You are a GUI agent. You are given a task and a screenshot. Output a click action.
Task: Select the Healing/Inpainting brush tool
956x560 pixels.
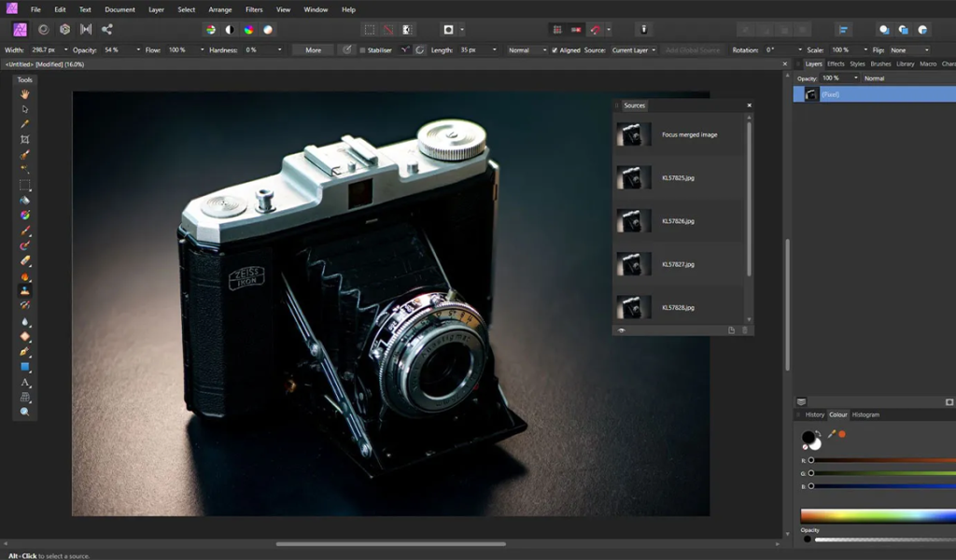tap(25, 305)
